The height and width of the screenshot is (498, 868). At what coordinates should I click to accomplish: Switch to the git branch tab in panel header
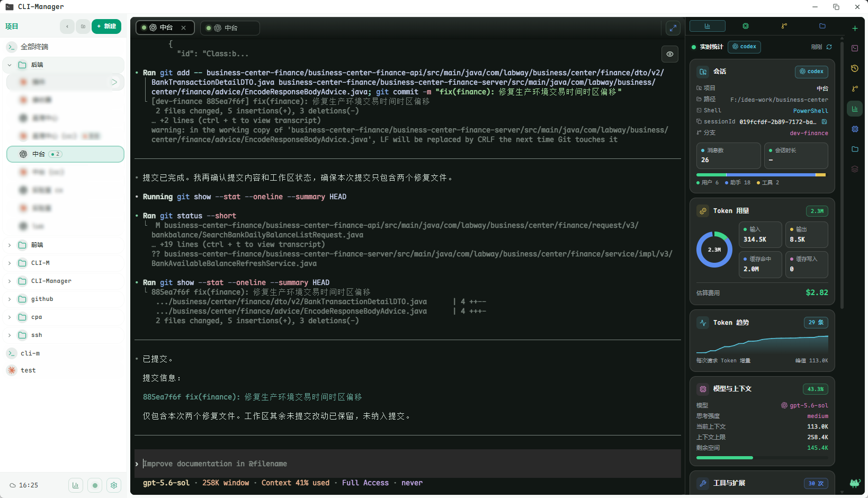[784, 26]
